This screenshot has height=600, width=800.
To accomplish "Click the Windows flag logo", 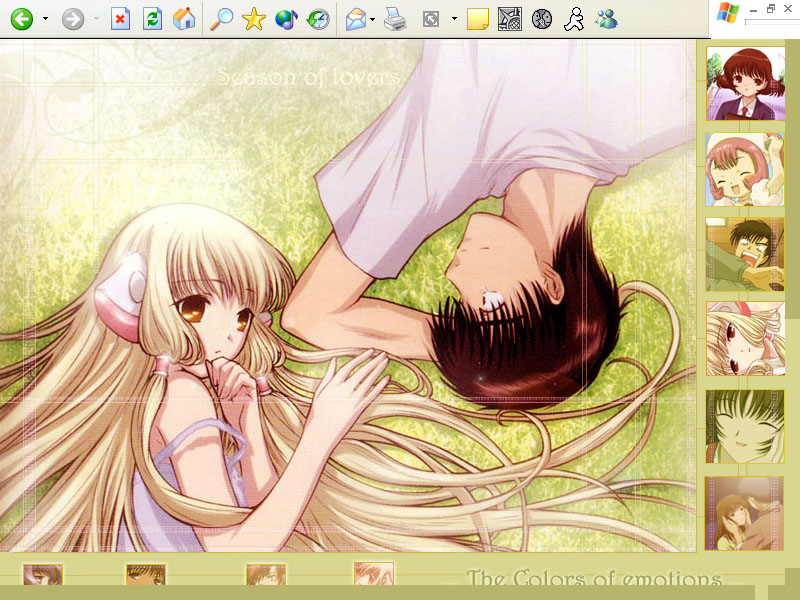I will (728, 12).
